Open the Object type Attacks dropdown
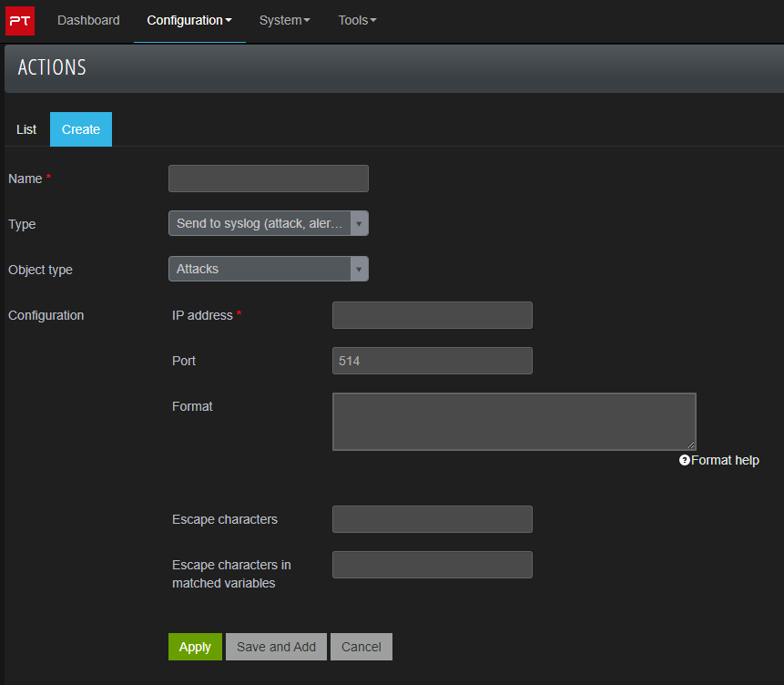Image resolution: width=784 pixels, height=685 pixels. [x=268, y=270]
